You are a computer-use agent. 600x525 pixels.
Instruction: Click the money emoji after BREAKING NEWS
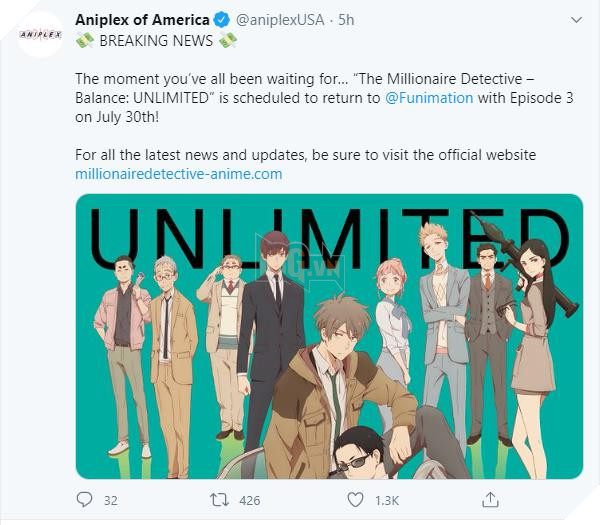[228, 40]
